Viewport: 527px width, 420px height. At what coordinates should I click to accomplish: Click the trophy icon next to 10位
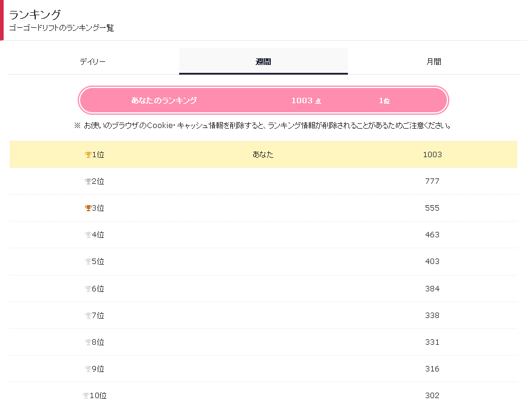tap(86, 396)
